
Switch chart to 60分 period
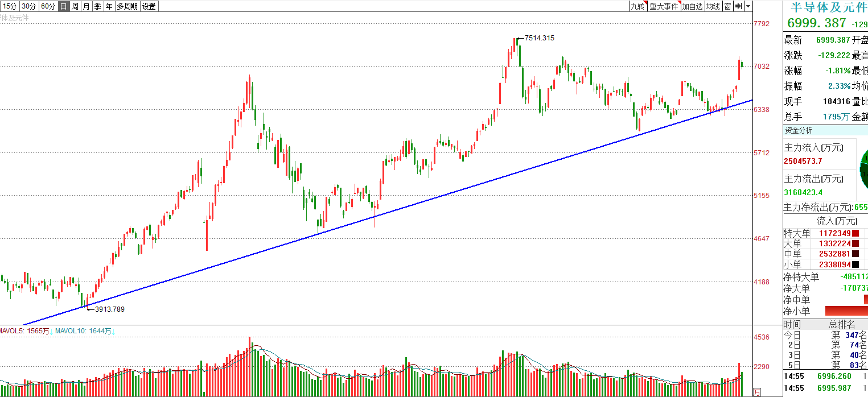tap(48, 6)
